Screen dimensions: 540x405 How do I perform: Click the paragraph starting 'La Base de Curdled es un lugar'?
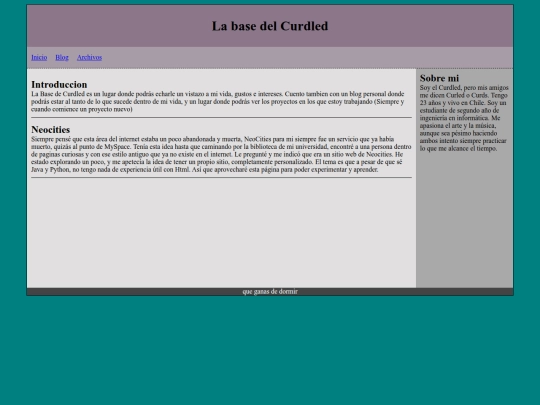point(218,102)
